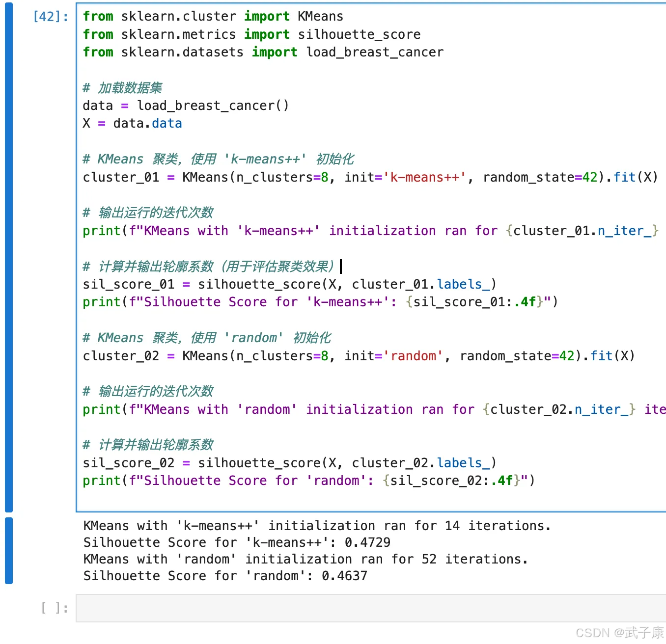The image size is (666, 644).
Task: Click the line importing load_breast_cancer
Action: (x=263, y=52)
